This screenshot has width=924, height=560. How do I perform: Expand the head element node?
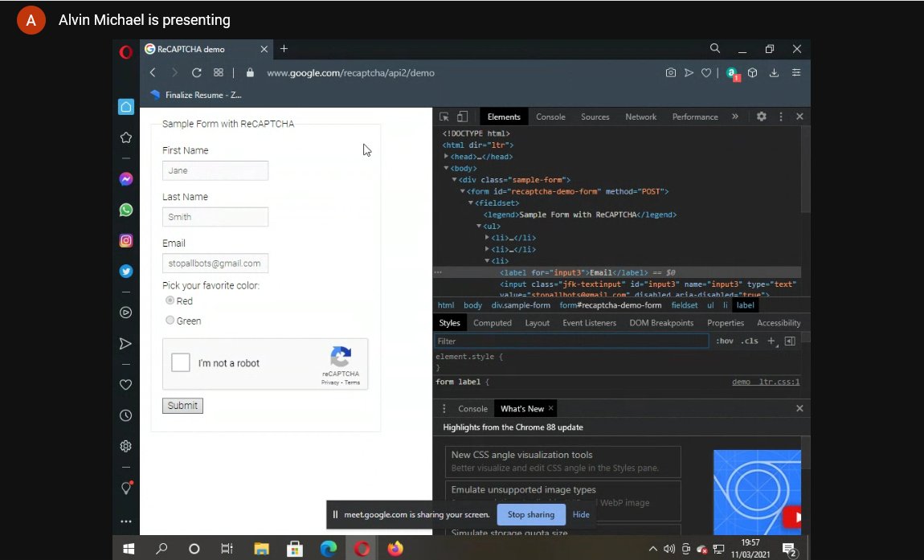[446, 156]
